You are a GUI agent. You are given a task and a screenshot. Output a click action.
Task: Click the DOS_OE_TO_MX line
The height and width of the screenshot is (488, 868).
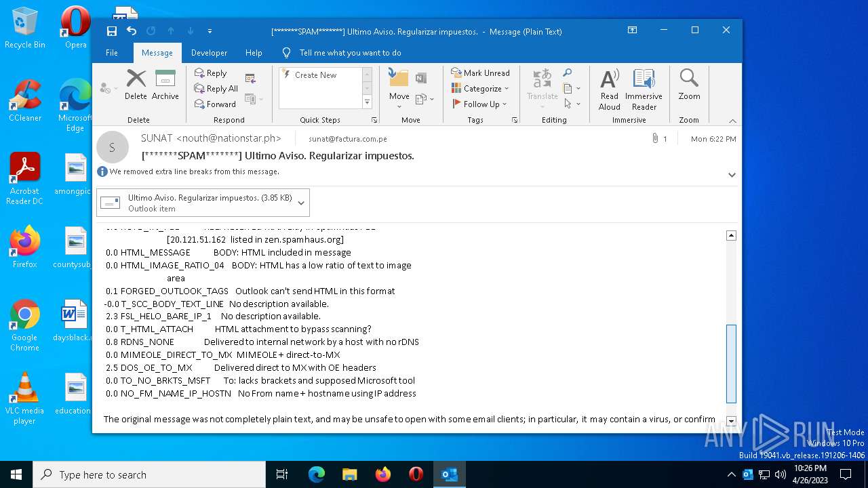(x=241, y=367)
